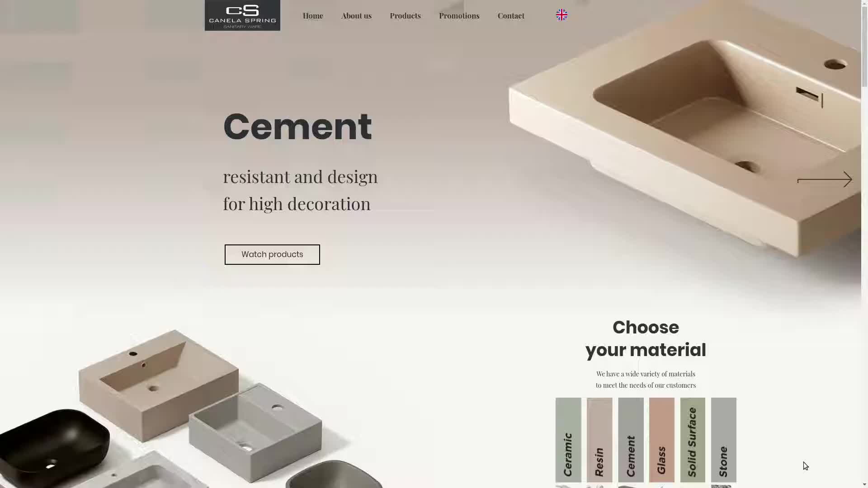868x488 pixels.
Task: Click the Solid Surface material swatch icon
Action: tap(692, 440)
